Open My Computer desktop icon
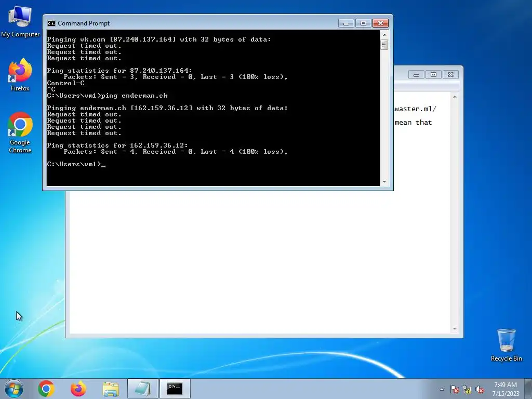 (x=20, y=22)
